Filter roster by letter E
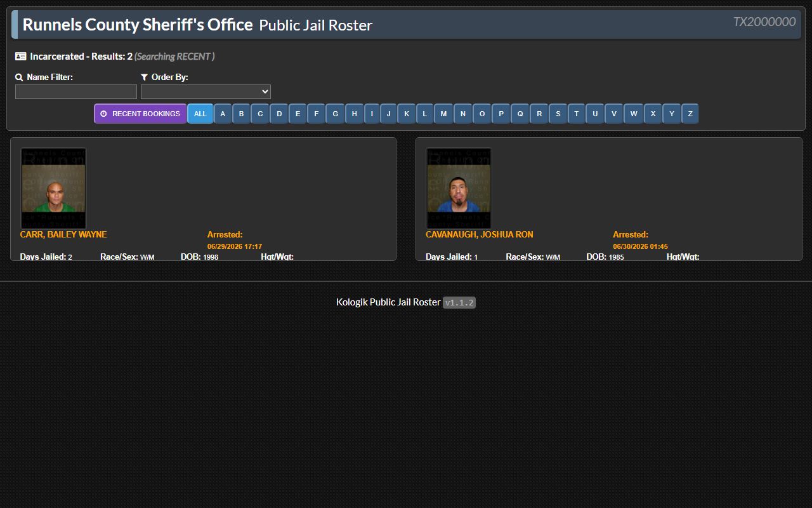This screenshot has width=812, height=508. pyautogui.click(x=298, y=114)
